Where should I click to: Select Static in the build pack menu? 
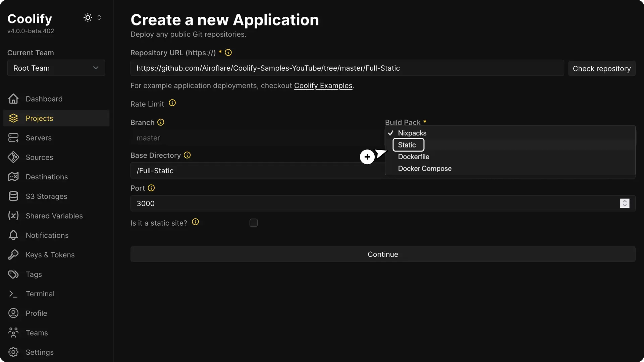pyautogui.click(x=407, y=145)
